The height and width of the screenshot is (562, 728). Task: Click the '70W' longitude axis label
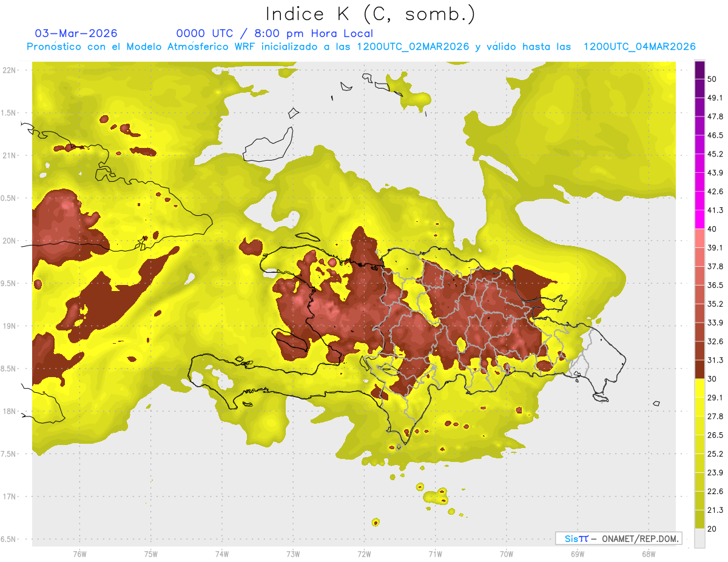pos(506,554)
